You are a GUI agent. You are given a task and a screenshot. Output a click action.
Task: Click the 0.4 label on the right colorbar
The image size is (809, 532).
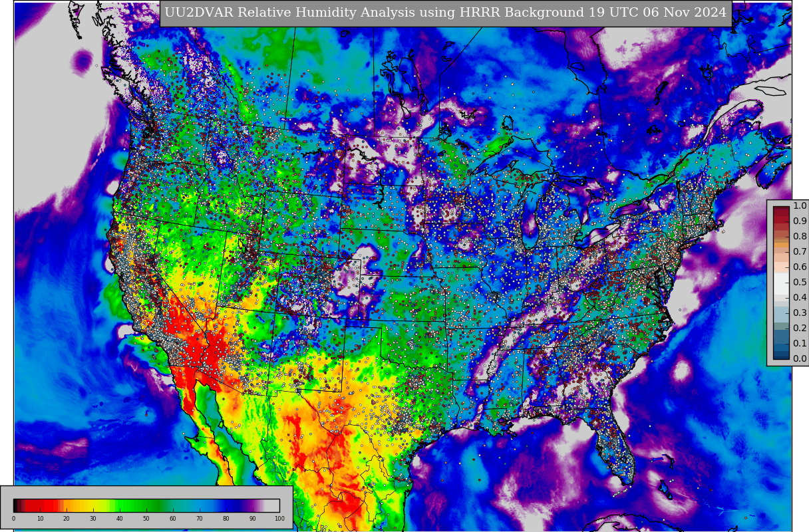click(800, 298)
